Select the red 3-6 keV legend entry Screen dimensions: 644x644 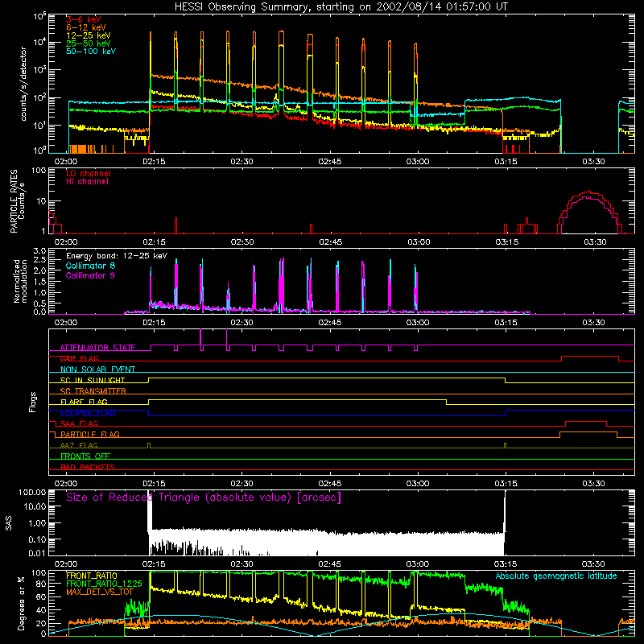pyautogui.click(x=84, y=19)
